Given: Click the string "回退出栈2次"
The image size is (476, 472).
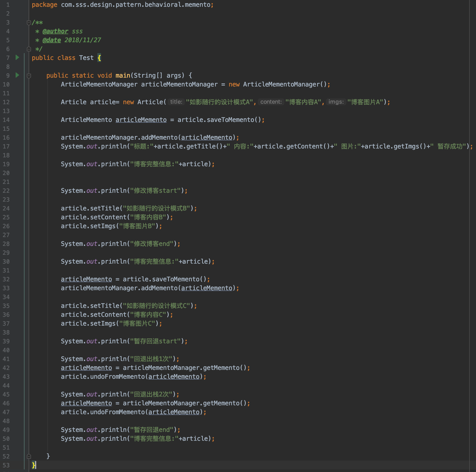Looking at the screenshot, I should pos(151,394).
